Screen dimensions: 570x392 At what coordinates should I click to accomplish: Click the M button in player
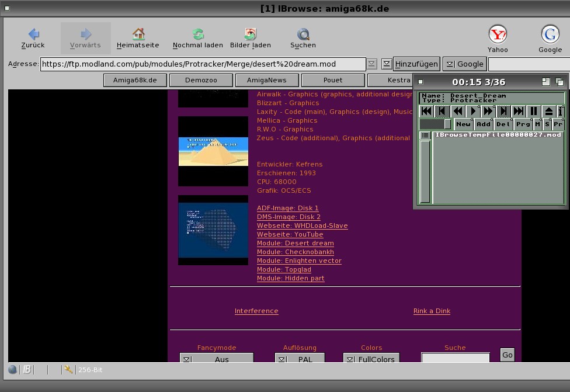click(538, 124)
